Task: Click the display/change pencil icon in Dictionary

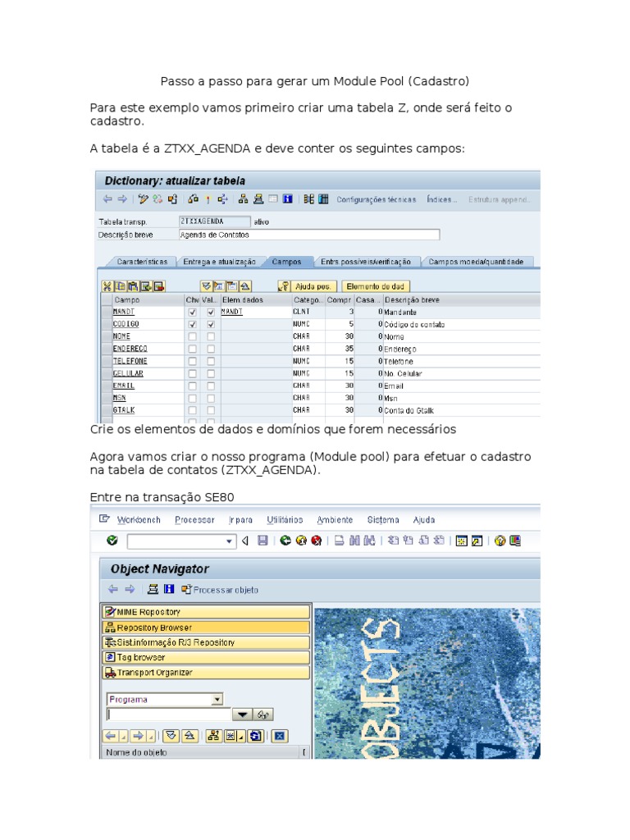Action: coord(143,199)
